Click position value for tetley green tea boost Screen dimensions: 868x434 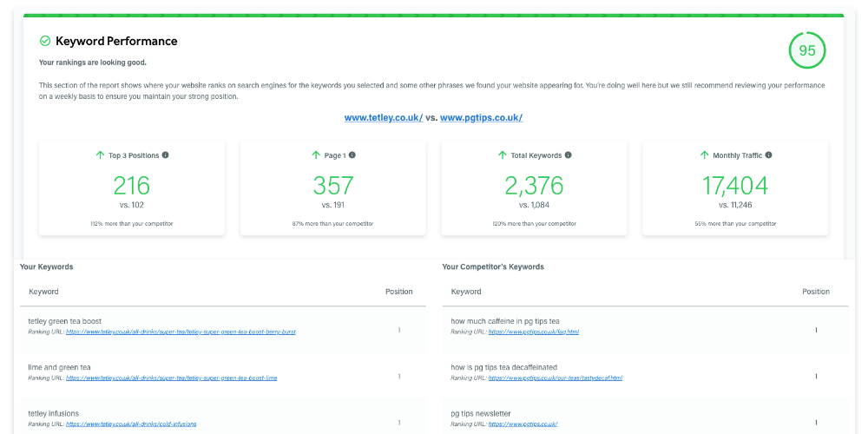[x=399, y=331]
